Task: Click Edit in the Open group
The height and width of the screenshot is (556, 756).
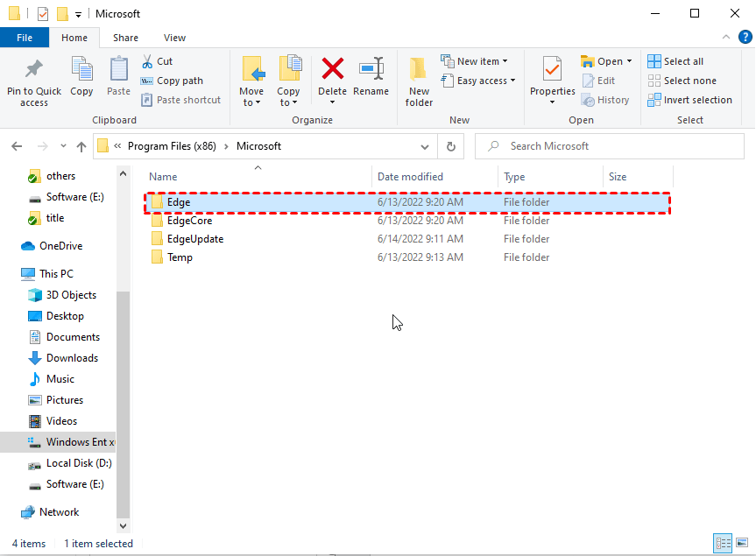Action: click(x=598, y=81)
